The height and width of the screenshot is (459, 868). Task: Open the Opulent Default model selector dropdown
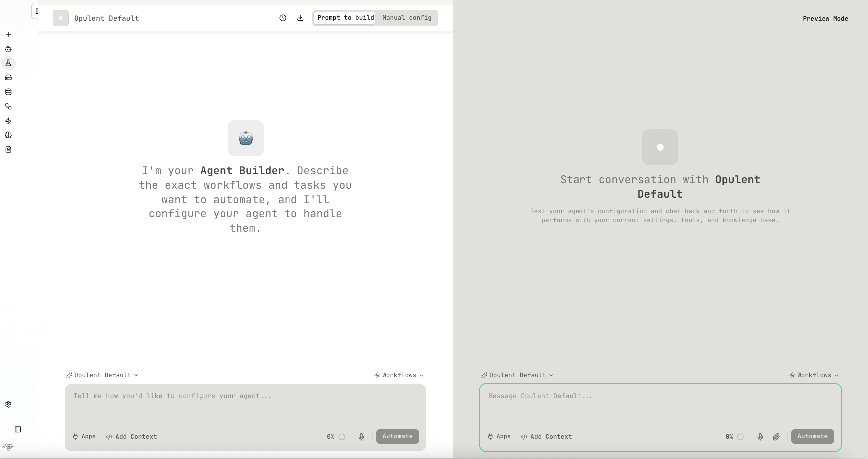pos(102,375)
